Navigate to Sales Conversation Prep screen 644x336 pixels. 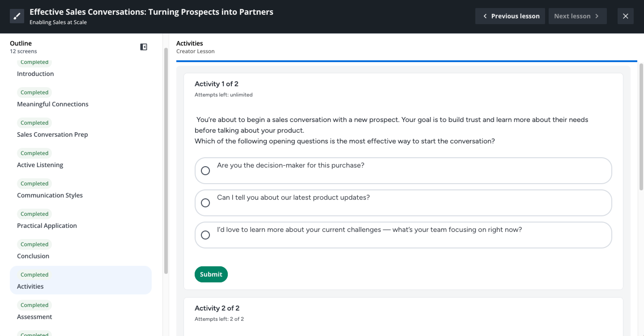pyautogui.click(x=52, y=134)
